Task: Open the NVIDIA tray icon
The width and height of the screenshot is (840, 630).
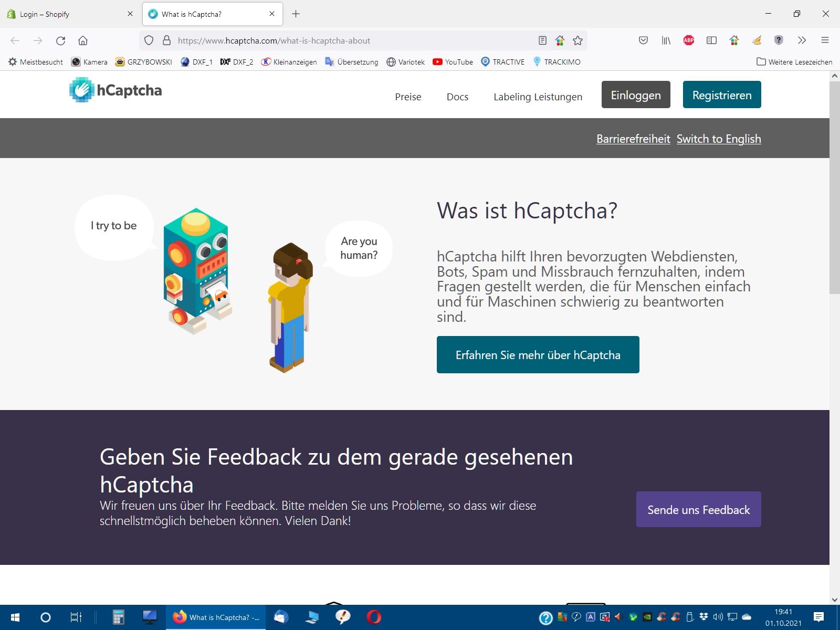Action: pos(647,617)
